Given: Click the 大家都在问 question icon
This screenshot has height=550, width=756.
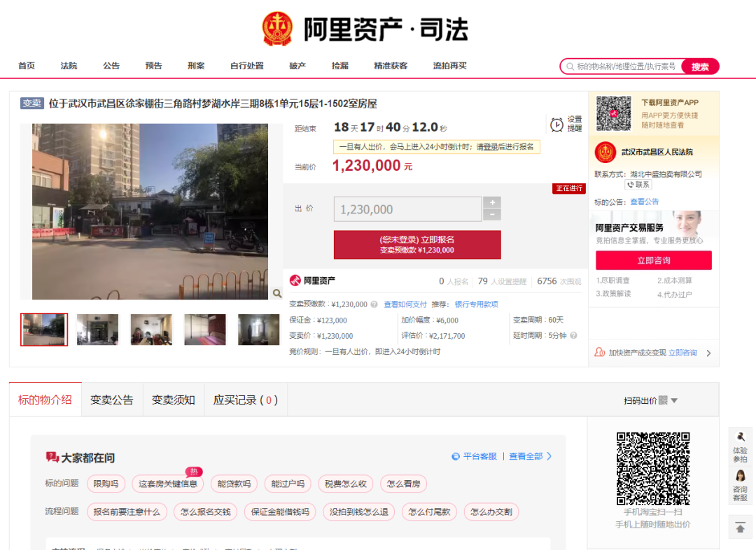Looking at the screenshot, I should [52, 457].
